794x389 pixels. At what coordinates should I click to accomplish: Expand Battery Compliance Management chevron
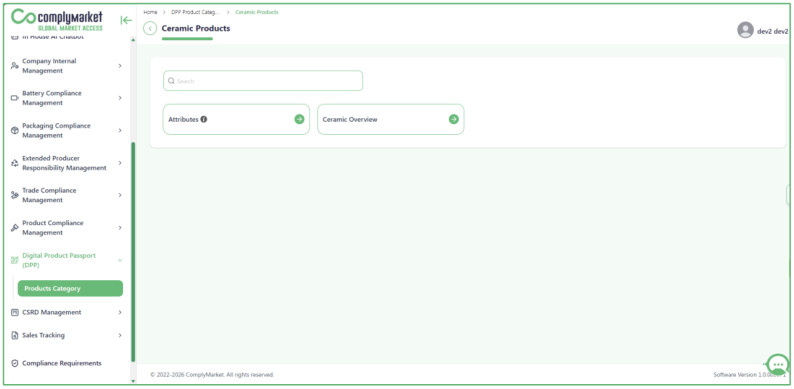[x=120, y=98]
